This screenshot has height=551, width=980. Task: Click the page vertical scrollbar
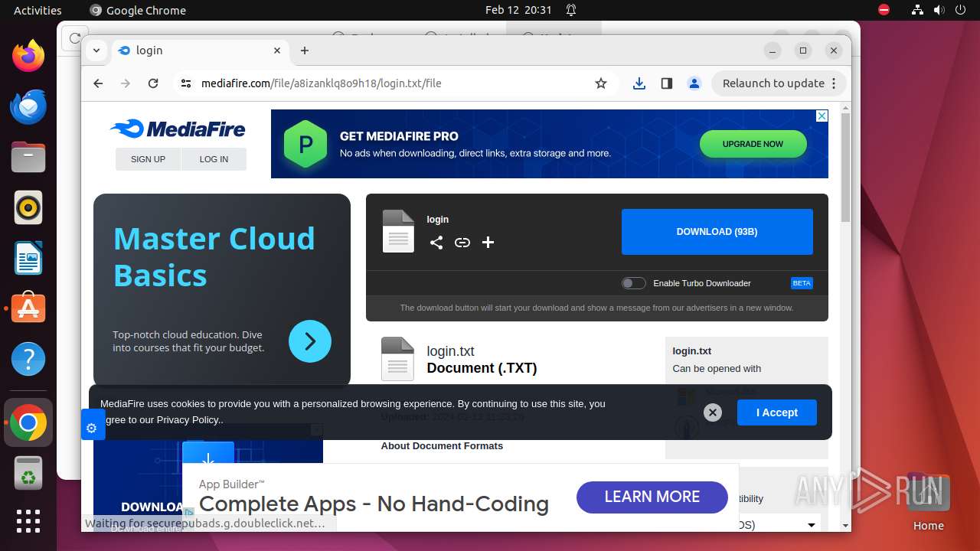click(845, 168)
